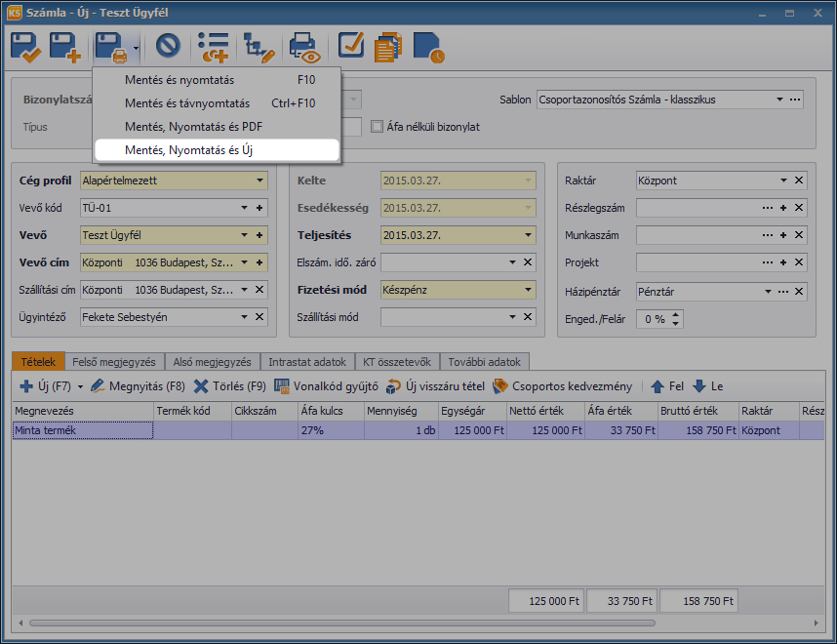Image resolution: width=837 pixels, height=644 pixels.
Task: Click 'Vonalkód gyűjtő' button
Action: click(326, 386)
